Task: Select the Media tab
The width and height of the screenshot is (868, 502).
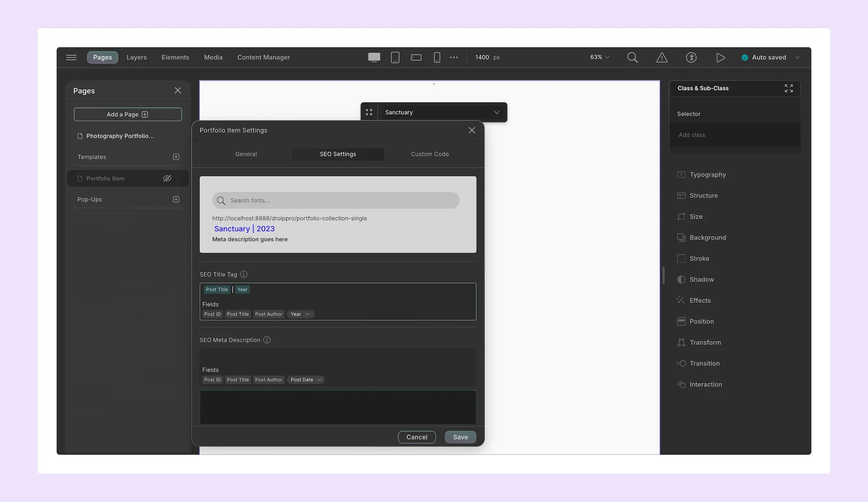Action: point(213,57)
